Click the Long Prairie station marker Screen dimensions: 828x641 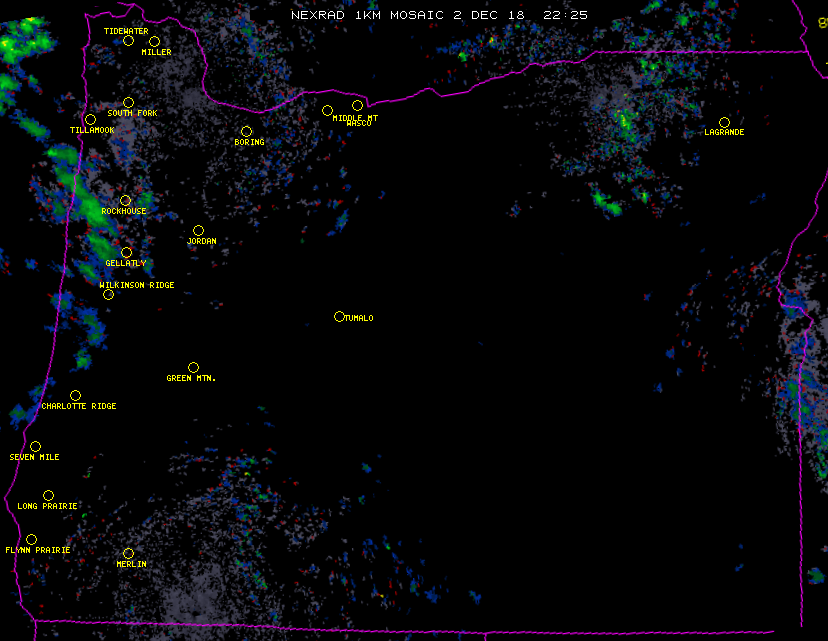(48, 495)
